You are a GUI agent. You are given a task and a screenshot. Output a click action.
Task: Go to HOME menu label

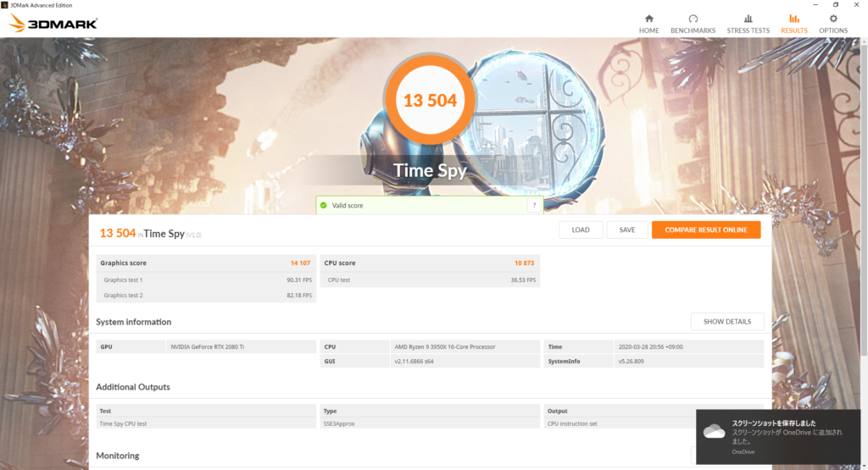click(648, 30)
